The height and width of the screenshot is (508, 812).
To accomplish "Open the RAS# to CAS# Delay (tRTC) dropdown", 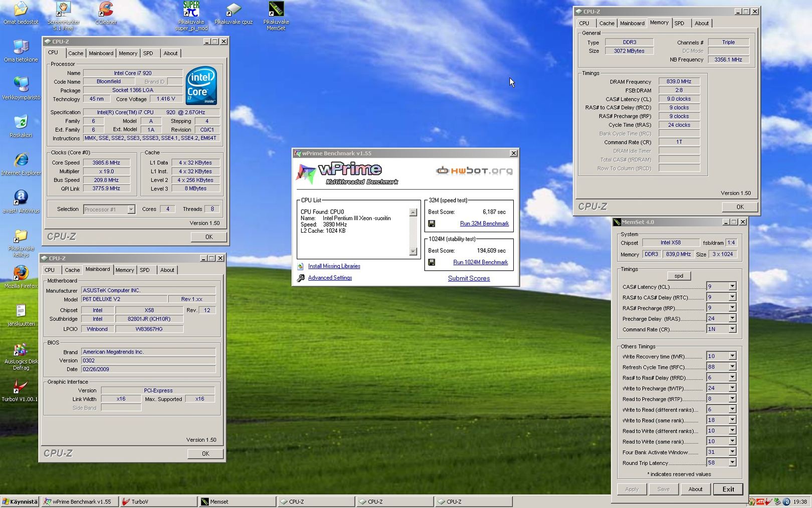I will pos(732,297).
